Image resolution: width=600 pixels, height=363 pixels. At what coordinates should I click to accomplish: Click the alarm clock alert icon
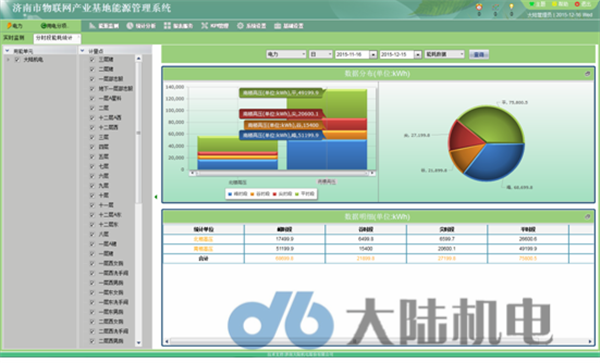(x=479, y=7)
